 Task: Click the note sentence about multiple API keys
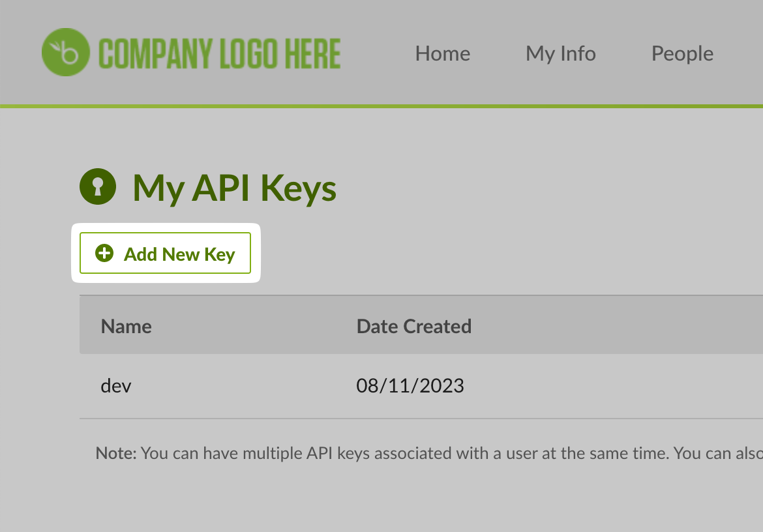pyautogui.click(x=428, y=453)
